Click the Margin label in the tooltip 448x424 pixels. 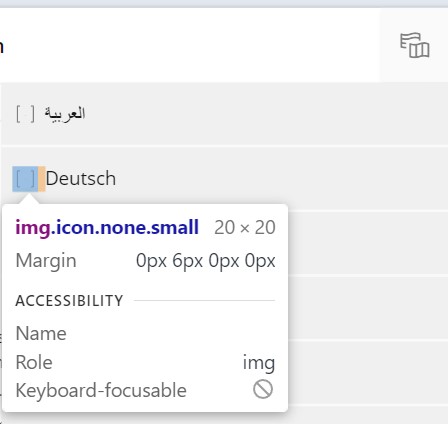[x=46, y=261]
